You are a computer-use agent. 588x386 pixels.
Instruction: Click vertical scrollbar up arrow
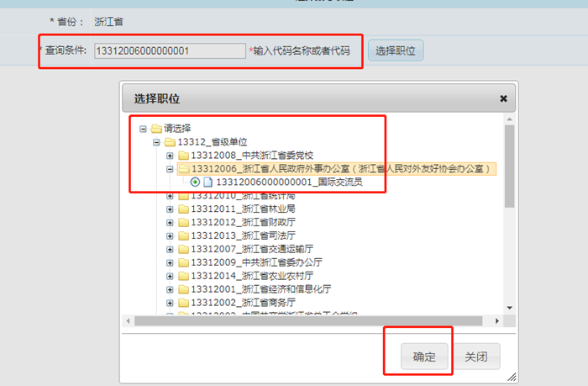(x=510, y=119)
